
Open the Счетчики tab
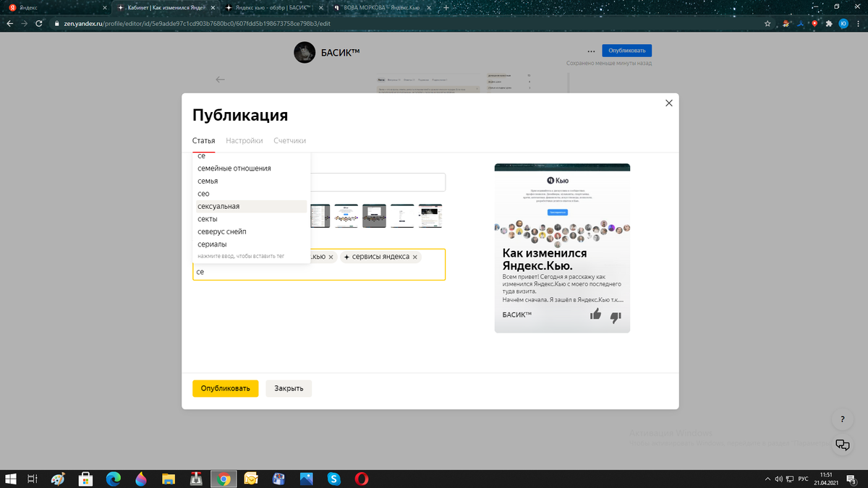[289, 141]
